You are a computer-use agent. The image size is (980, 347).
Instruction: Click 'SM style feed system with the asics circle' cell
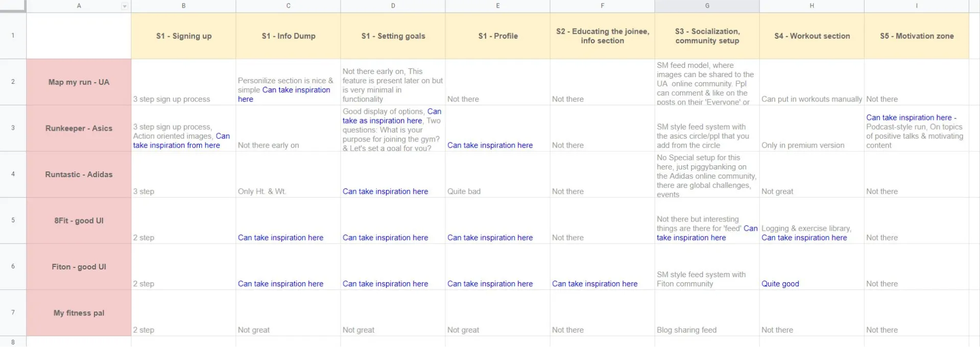tap(707, 128)
